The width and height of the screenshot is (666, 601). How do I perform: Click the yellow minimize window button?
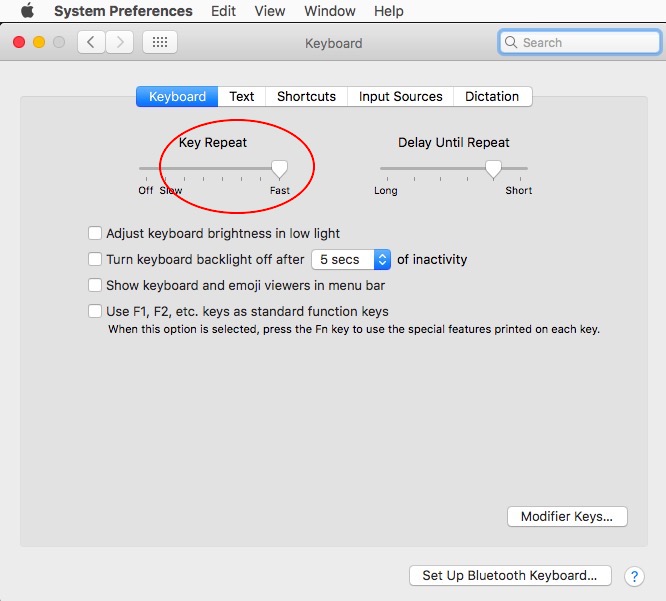point(39,43)
